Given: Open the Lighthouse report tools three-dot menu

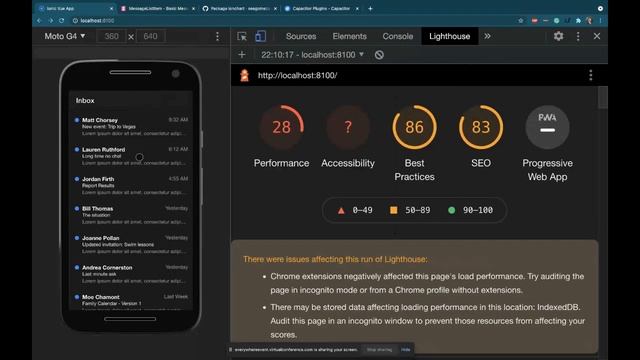Looking at the screenshot, I should pyautogui.click(x=590, y=75).
